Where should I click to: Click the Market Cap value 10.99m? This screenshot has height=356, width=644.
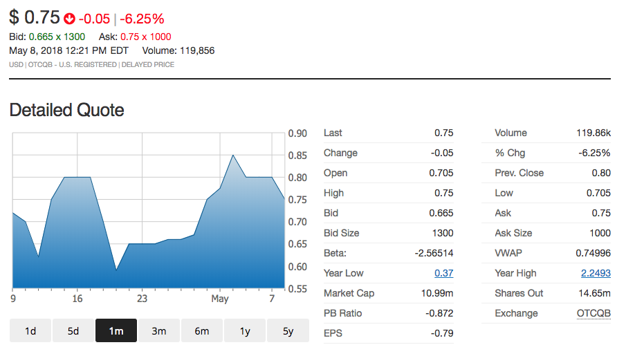(437, 293)
